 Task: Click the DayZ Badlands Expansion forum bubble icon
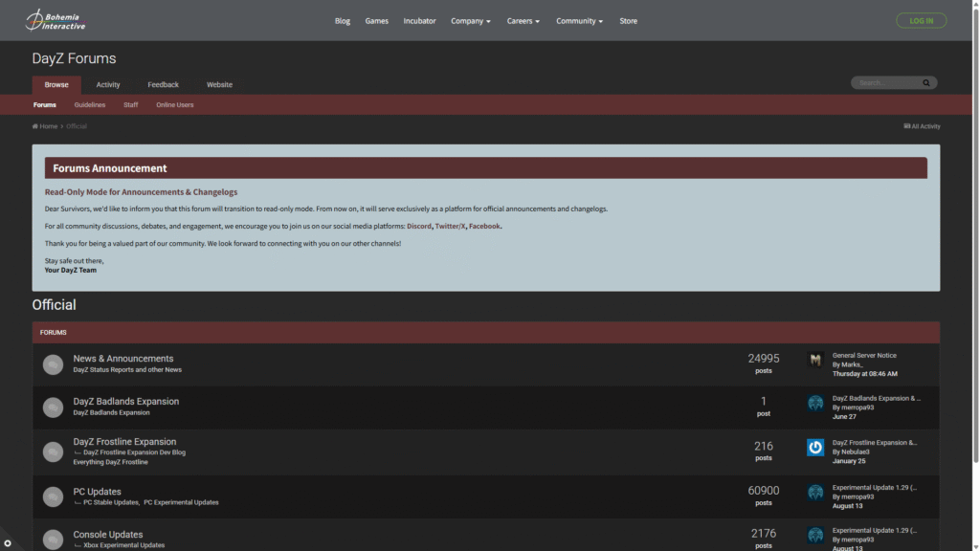click(54, 408)
